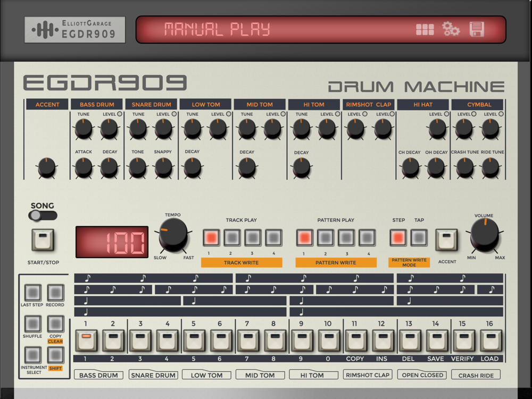Click the Hi Tom LEVEL knob
Image resolution: width=532 pixels, height=399 pixels.
(x=327, y=129)
